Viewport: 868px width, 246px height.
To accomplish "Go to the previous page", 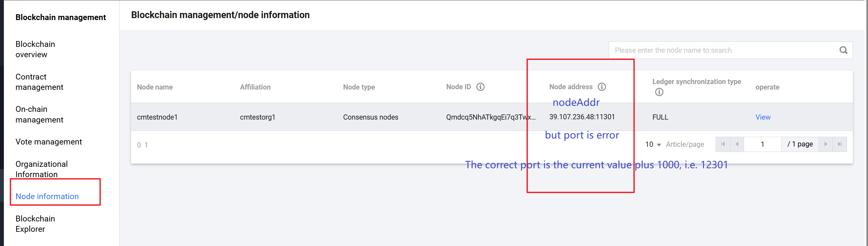I will coord(737,144).
